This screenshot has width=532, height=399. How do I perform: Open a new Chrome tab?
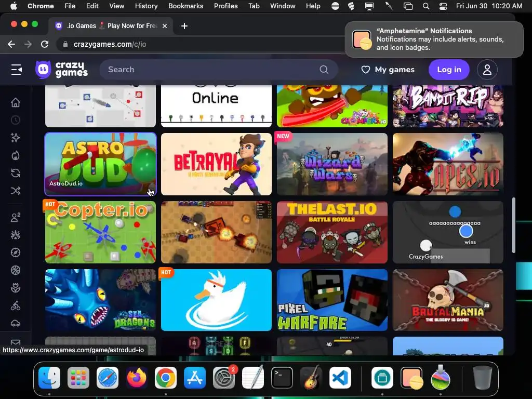[184, 26]
